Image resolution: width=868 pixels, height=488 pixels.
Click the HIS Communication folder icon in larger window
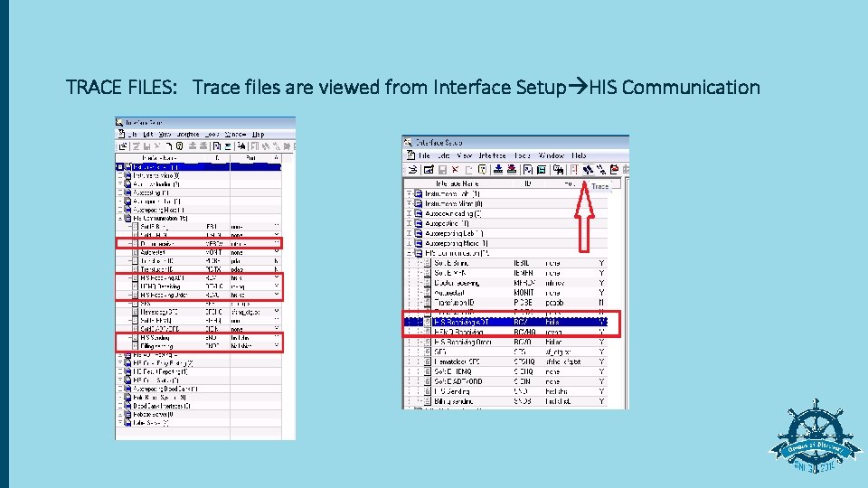point(419,253)
